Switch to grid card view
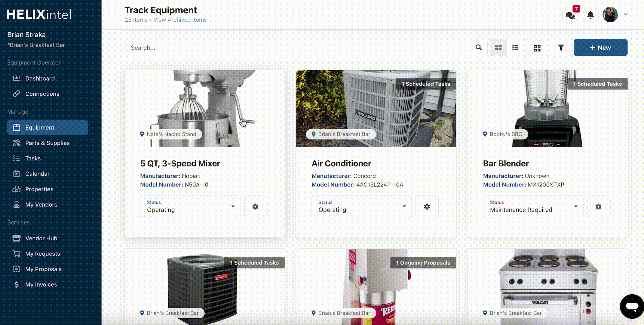Screen dimensions: 644x325 (498, 48)
